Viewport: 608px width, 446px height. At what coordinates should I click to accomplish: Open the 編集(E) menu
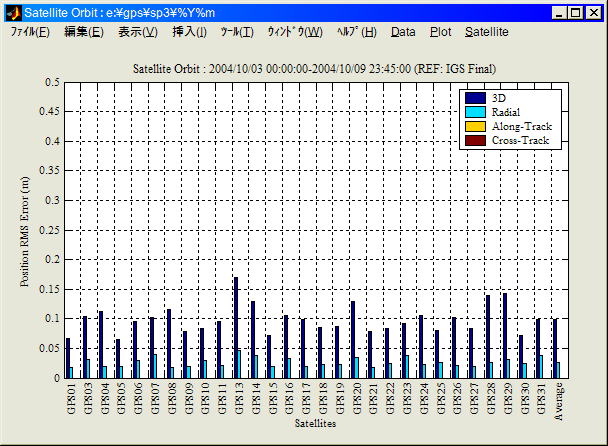[x=83, y=32]
